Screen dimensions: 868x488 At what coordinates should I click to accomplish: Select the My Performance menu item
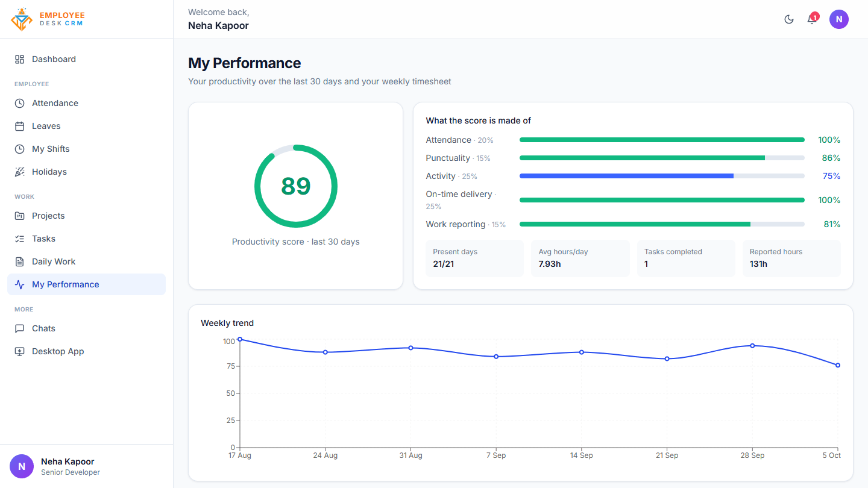(x=86, y=284)
